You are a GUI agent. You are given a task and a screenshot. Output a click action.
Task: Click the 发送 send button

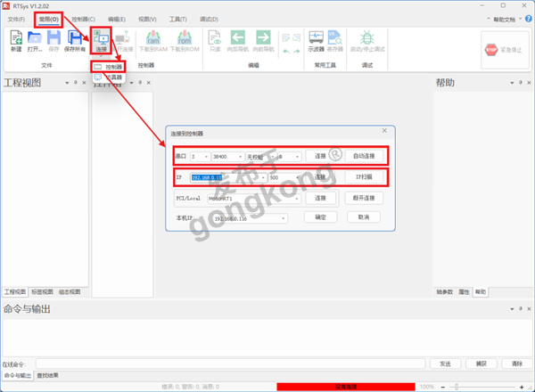coord(445,363)
